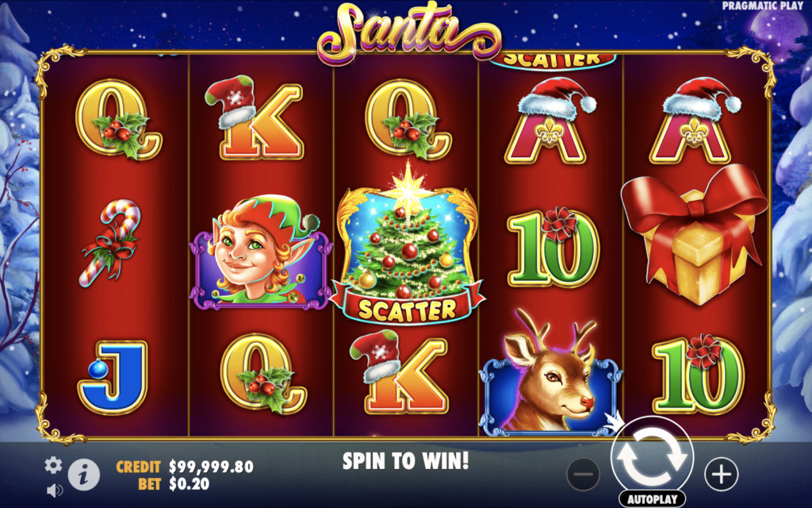Increase bet with plus button
The image size is (812, 508).
click(x=722, y=474)
